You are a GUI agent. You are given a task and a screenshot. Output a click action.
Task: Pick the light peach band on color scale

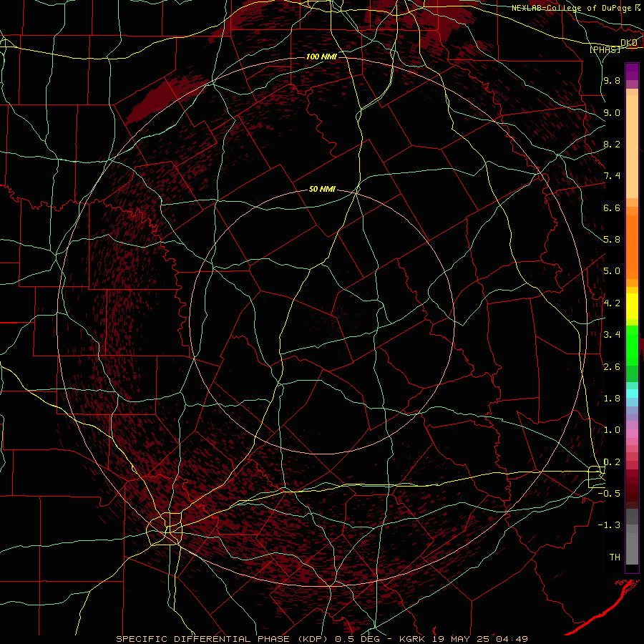632,147
